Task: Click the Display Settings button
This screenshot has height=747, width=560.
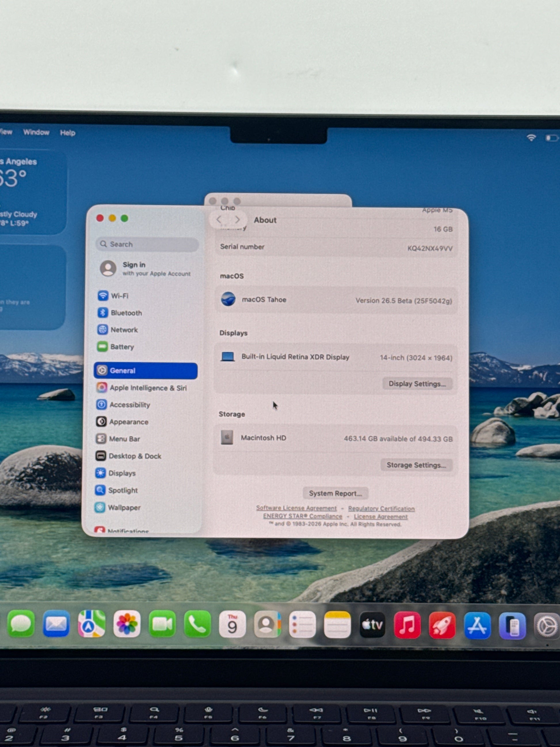Action: click(x=417, y=384)
